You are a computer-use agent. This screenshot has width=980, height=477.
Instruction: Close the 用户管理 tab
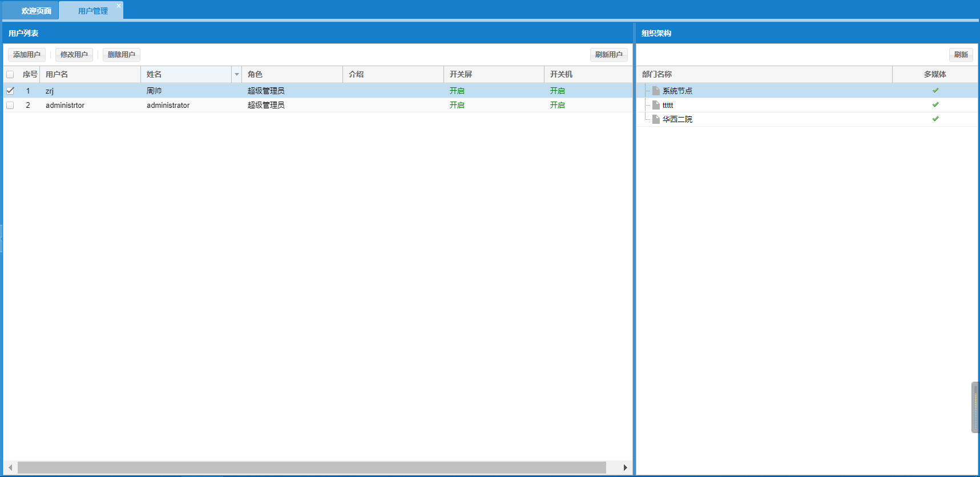(119, 6)
